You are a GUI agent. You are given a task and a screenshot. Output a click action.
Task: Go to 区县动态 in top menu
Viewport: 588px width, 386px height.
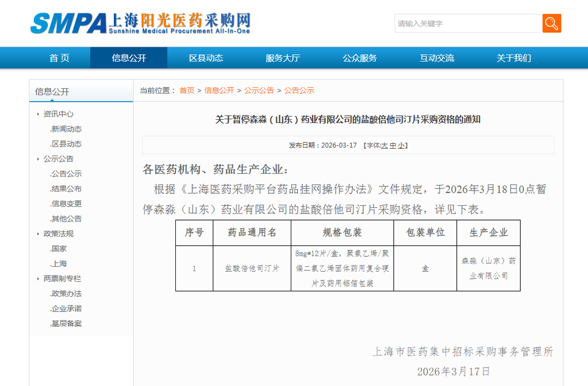coord(206,58)
